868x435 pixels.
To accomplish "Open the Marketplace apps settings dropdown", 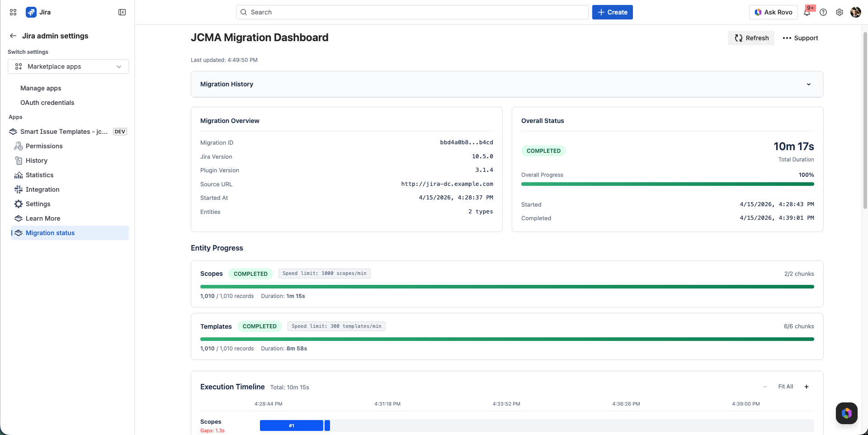I will click(x=68, y=66).
